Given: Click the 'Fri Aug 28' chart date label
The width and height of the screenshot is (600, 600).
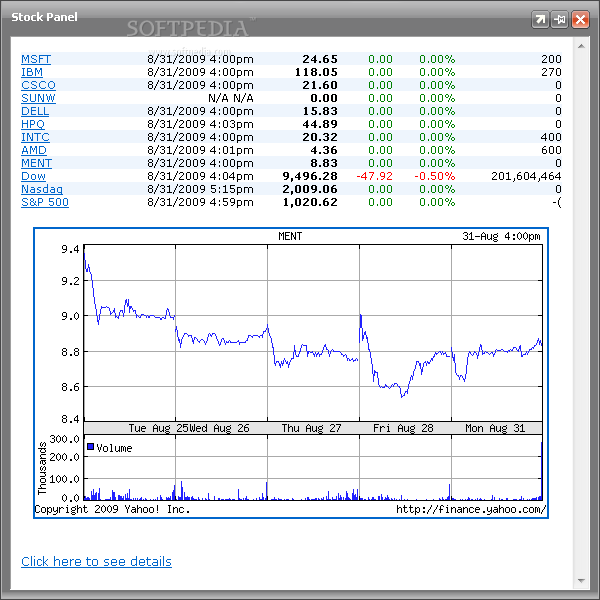Looking at the screenshot, I should point(403,428).
